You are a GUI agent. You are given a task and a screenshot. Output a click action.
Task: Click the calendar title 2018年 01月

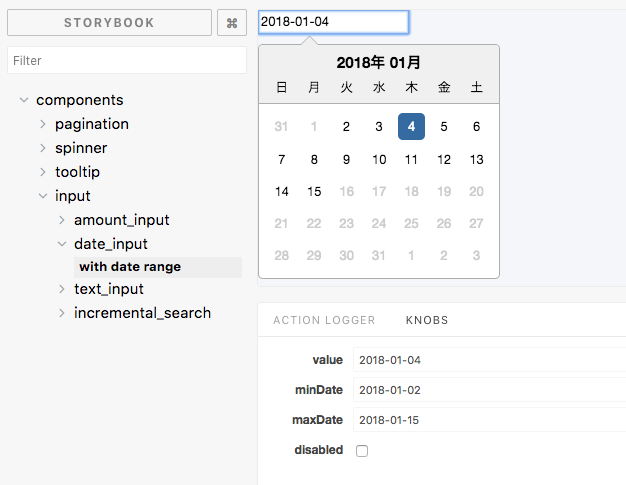pos(378,63)
